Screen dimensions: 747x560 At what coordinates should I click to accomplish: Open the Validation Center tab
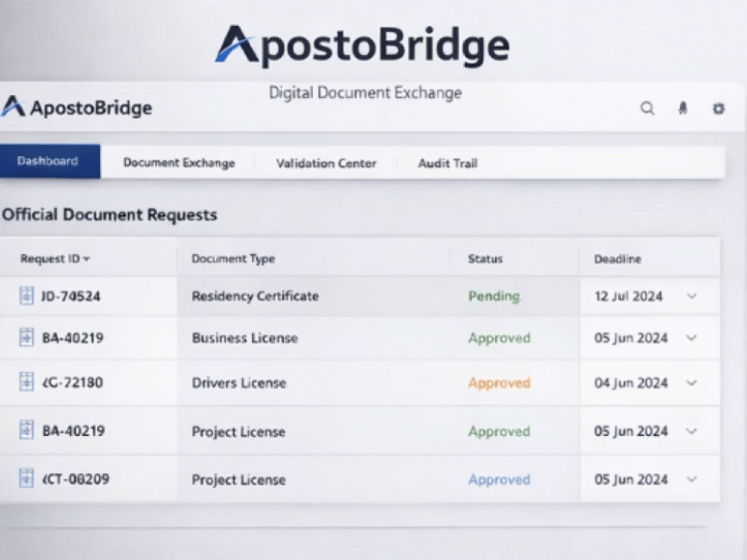click(326, 163)
